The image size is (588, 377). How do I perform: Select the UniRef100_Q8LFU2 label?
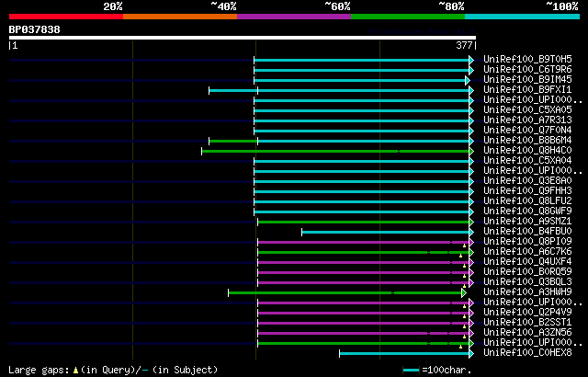coord(527,201)
